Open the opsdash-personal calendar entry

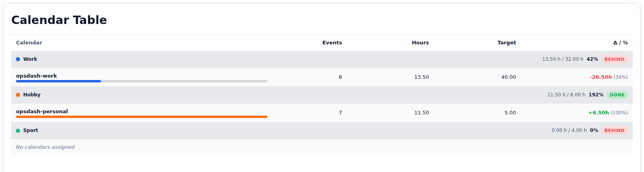click(42, 111)
